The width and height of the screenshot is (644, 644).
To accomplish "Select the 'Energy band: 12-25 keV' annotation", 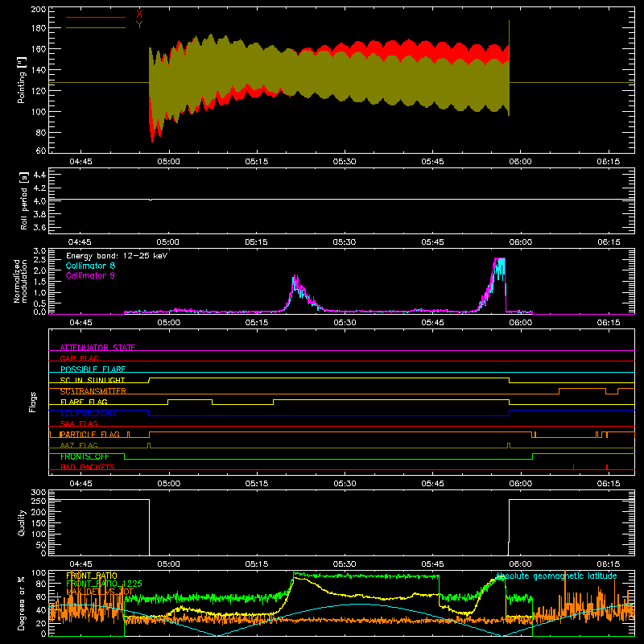I will click(117, 256).
